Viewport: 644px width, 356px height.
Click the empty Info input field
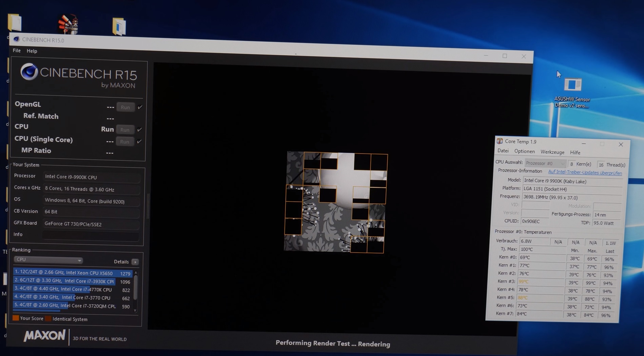click(x=91, y=236)
